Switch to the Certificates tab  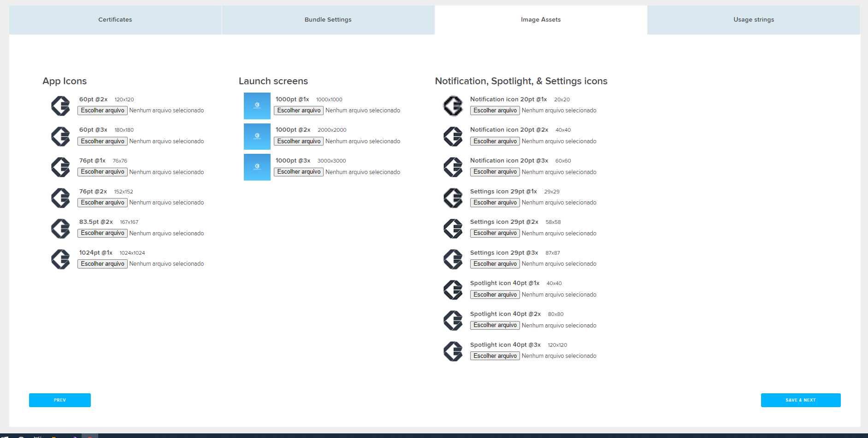pyautogui.click(x=115, y=20)
